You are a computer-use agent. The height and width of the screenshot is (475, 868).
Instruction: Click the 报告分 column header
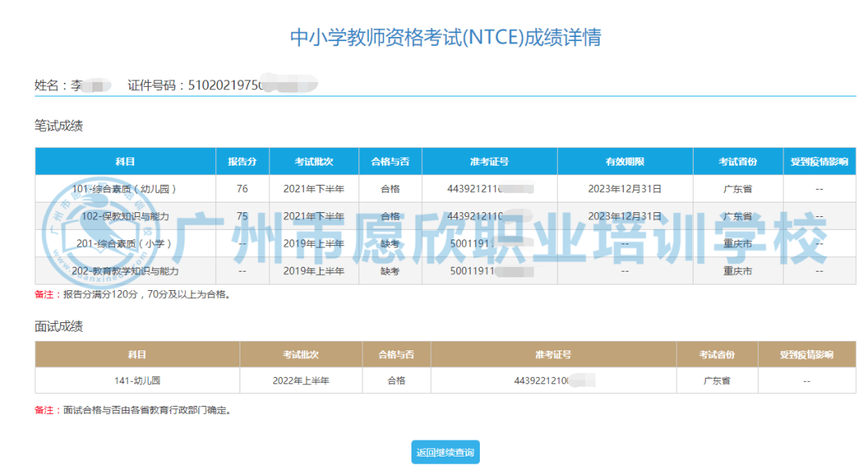244,161
